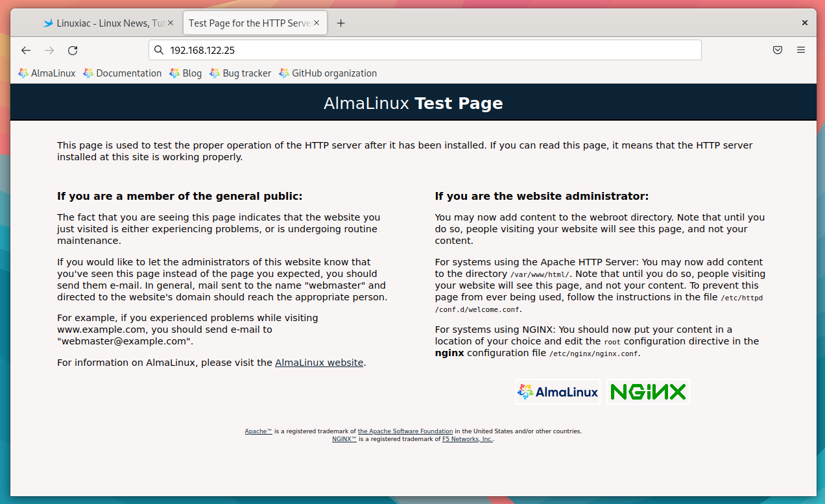Reload the current page
This screenshot has height=504, width=825.
[73, 50]
